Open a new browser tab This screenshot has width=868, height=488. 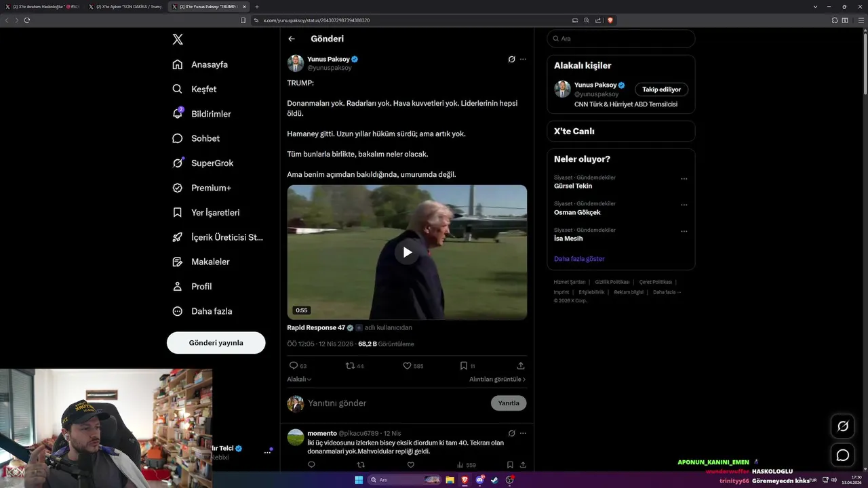[257, 6]
